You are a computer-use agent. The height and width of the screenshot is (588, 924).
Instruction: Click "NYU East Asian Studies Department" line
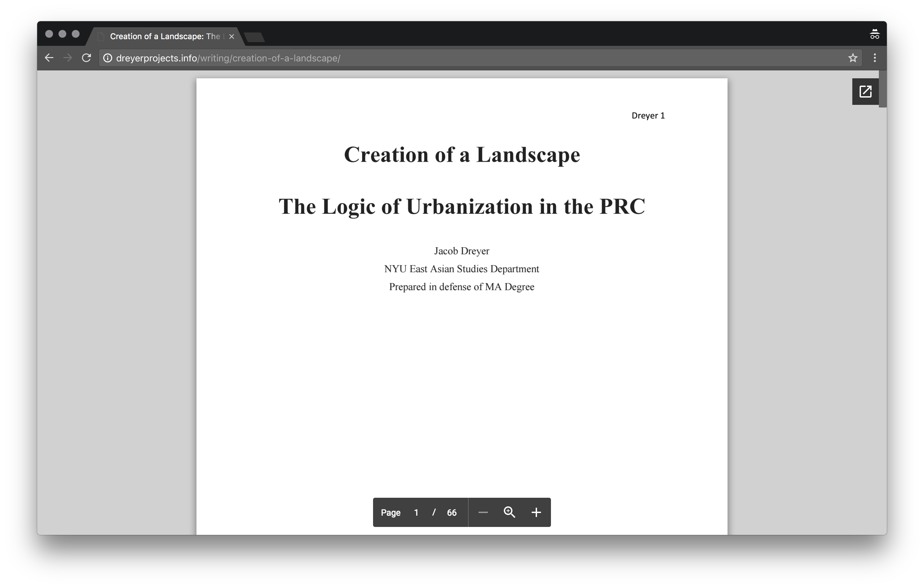(462, 269)
